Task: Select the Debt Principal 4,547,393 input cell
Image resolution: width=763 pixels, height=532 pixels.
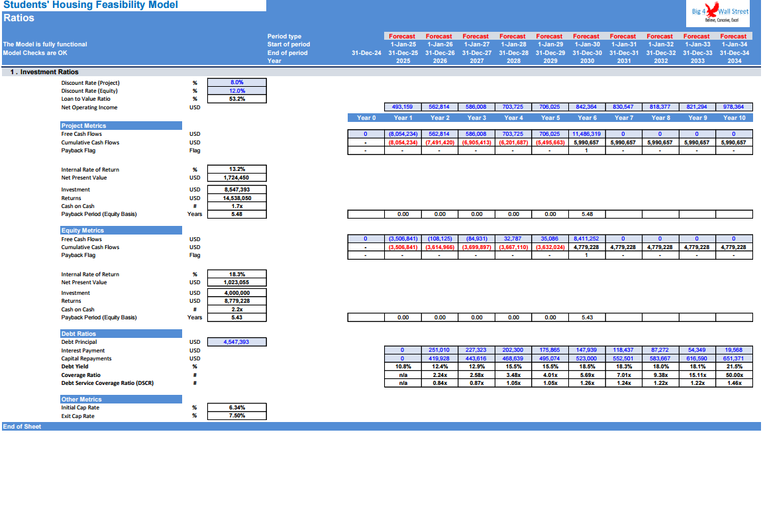Action: pyautogui.click(x=237, y=342)
